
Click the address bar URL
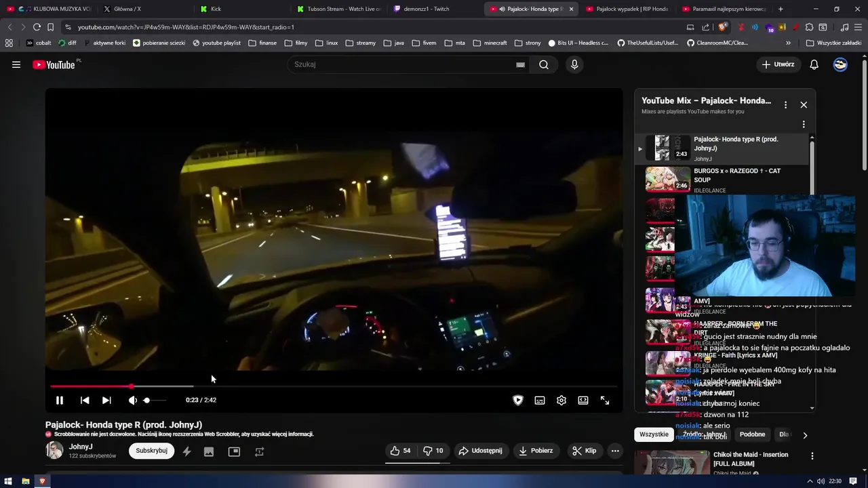186,27
